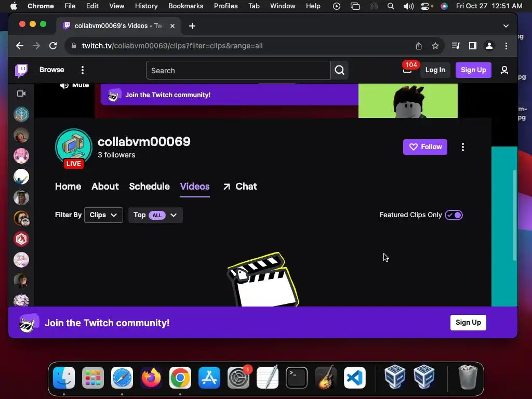Open the History menu in menu bar

click(x=146, y=6)
